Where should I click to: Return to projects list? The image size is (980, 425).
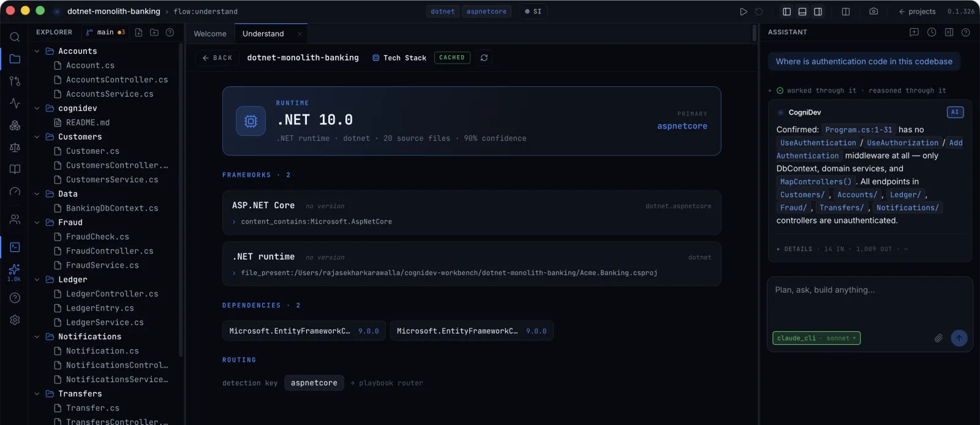pyautogui.click(x=917, y=12)
